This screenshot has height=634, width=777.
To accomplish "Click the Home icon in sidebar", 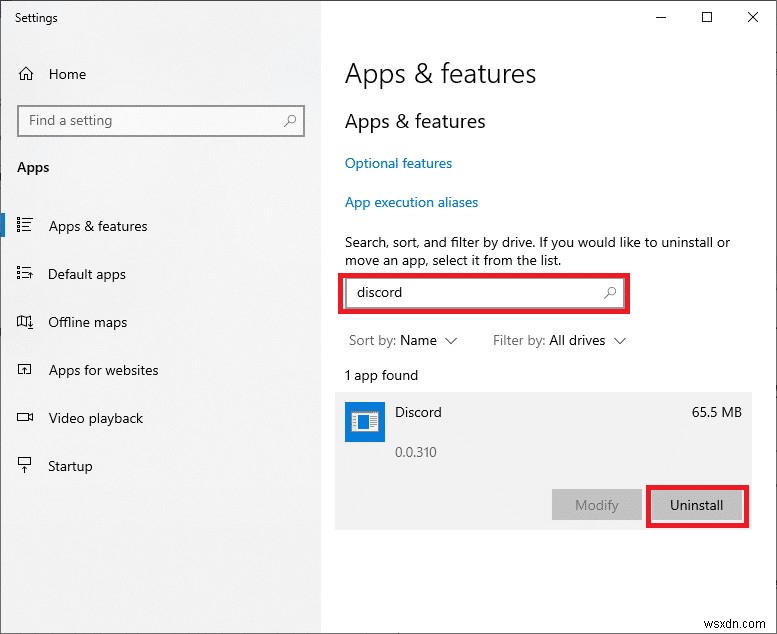I will [x=26, y=74].
